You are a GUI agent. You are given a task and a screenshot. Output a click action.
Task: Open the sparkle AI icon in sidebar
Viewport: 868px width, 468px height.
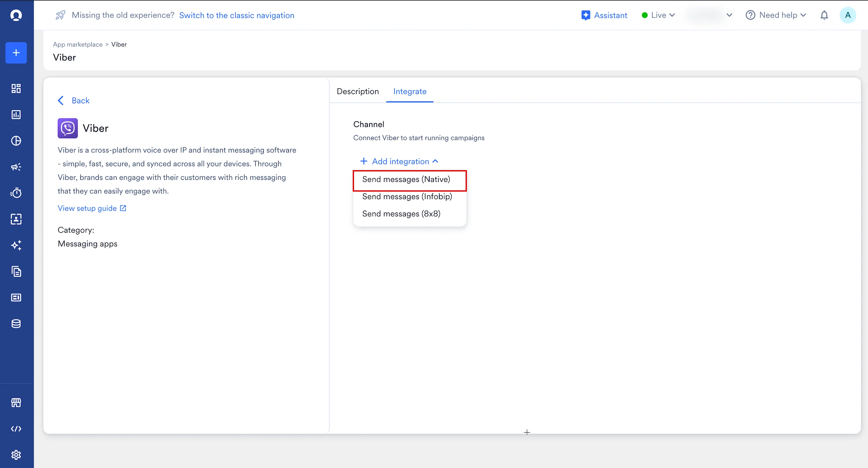(x=16, y=245)
